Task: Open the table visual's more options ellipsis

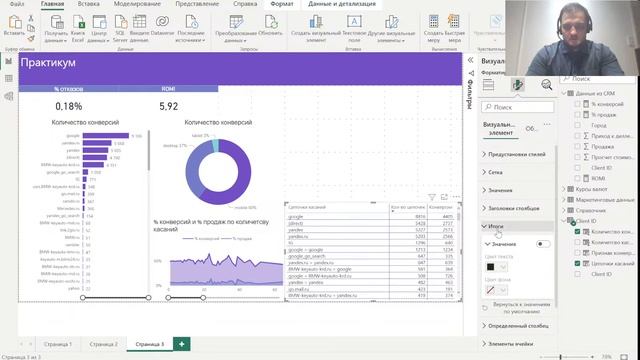Action: tap(456, 197)
